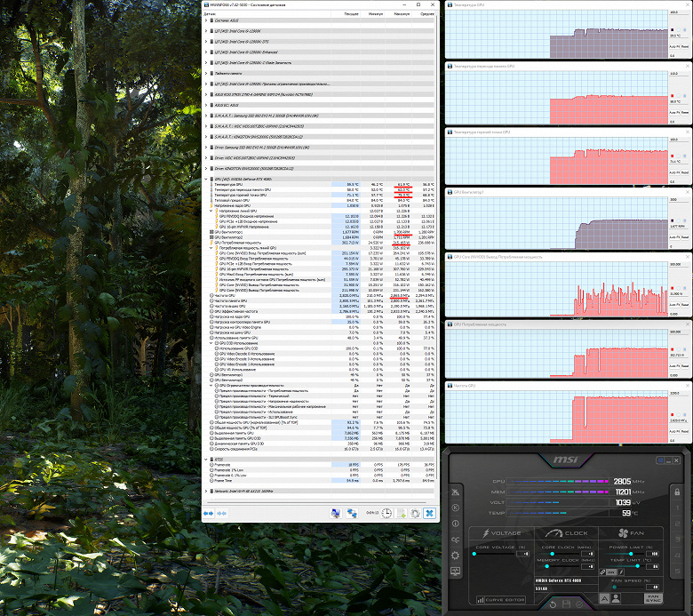This screenshot has width=693, height=616.
Task: Click Reset in Температура перехода памяти GPU graph
Action: click(685, 113)
